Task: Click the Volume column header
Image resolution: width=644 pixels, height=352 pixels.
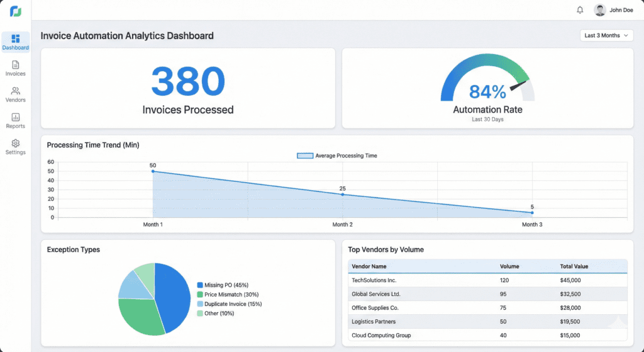Action: coord(509,266)
